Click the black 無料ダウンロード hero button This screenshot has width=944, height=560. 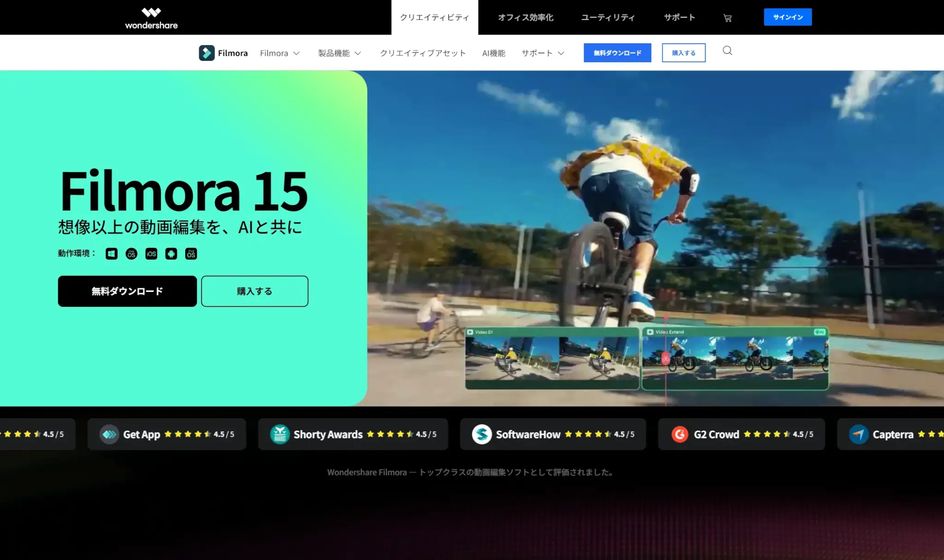[127, 291]
